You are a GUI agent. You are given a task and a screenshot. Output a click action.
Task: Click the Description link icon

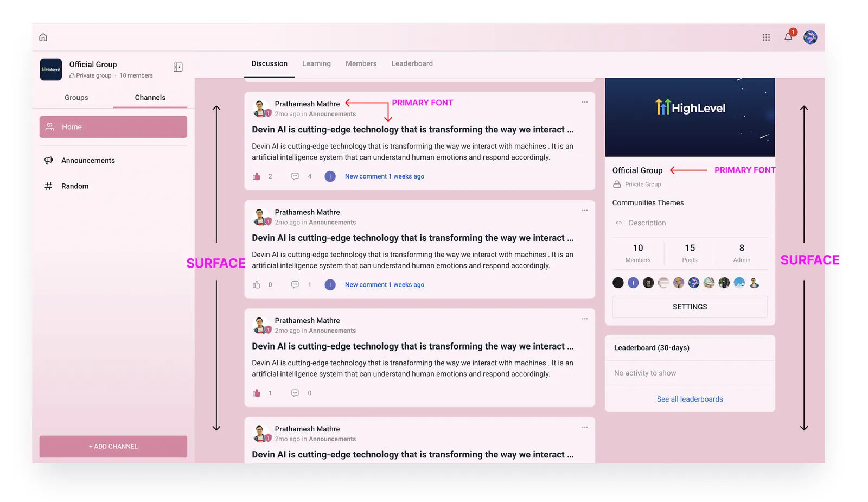pos(618,223)
